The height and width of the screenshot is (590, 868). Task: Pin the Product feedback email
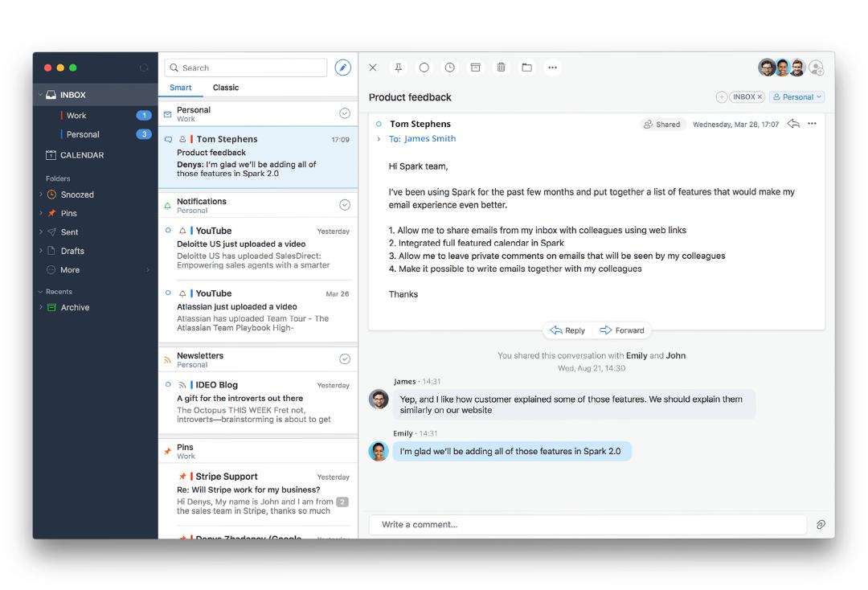(x=398, y=68)
